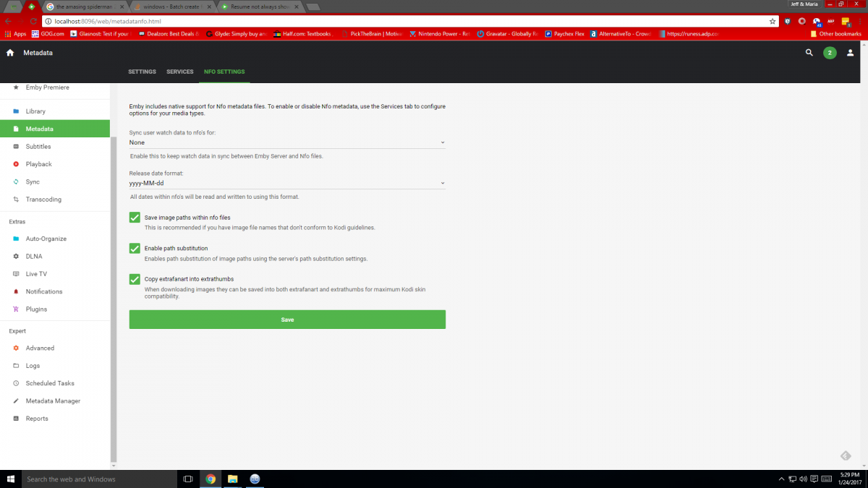The height and width of the screenshot is (488, 868).
Task: Click the Sync arrows icon in sidebar
Action: click(16, 182)
